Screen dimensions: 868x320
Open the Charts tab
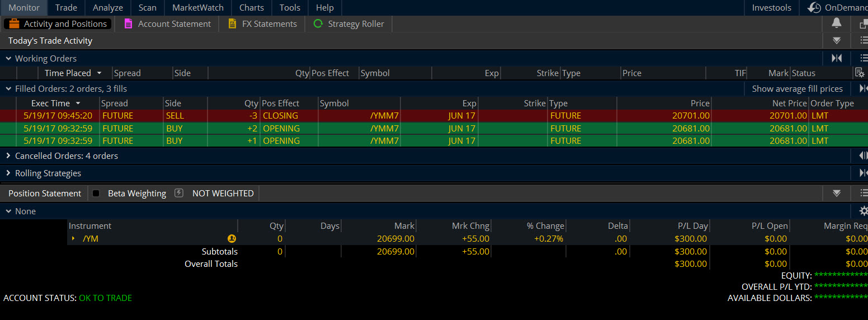[252, 7]
